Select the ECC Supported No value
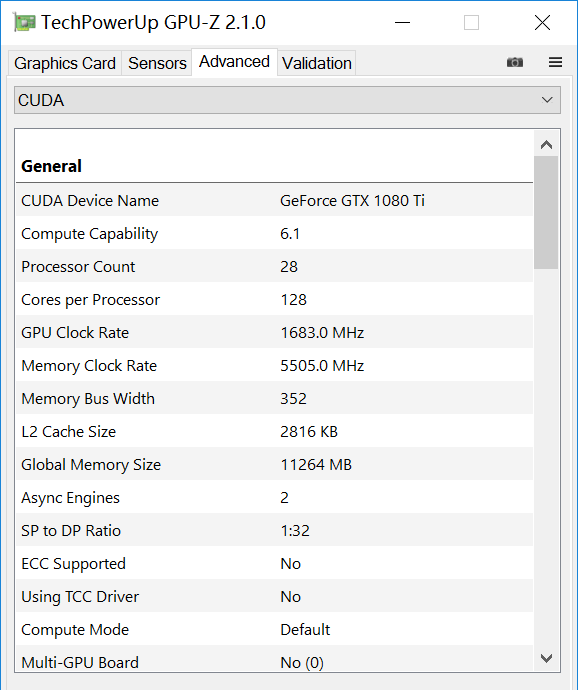Image resolution: width=578 pixels, height=690 pixels. click(291, 564)
